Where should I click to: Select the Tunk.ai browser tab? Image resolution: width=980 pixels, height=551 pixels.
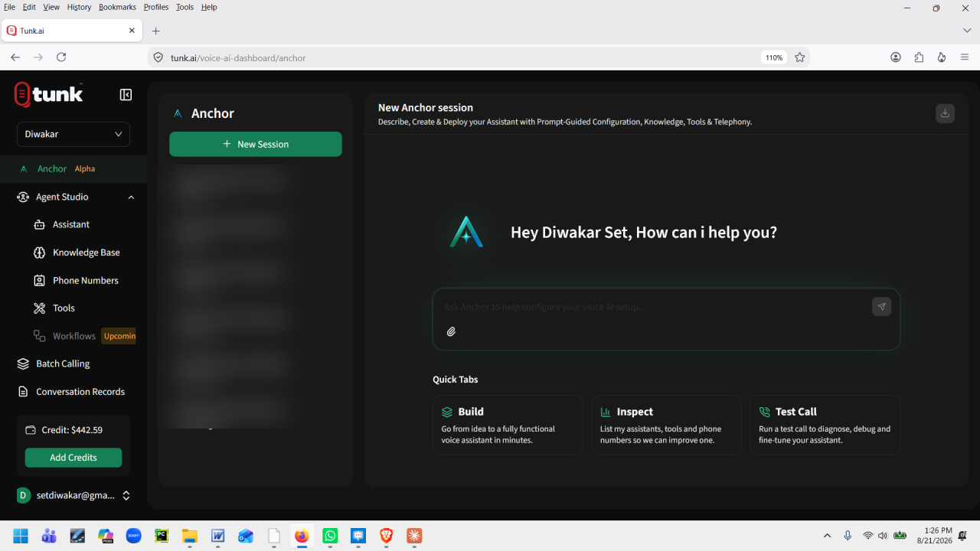71,31
